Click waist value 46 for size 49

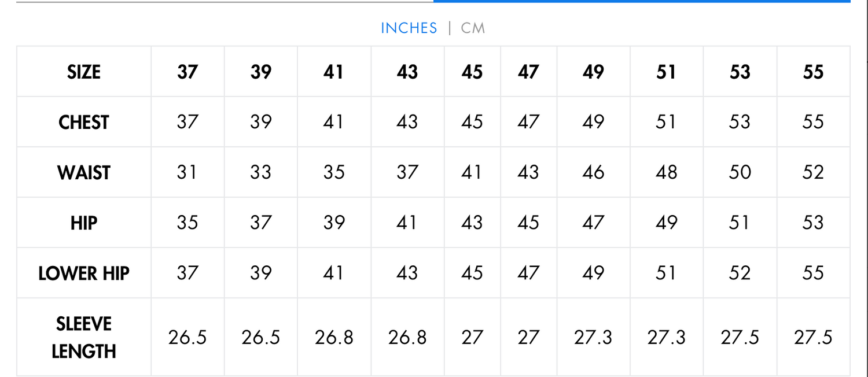[593, 173]
